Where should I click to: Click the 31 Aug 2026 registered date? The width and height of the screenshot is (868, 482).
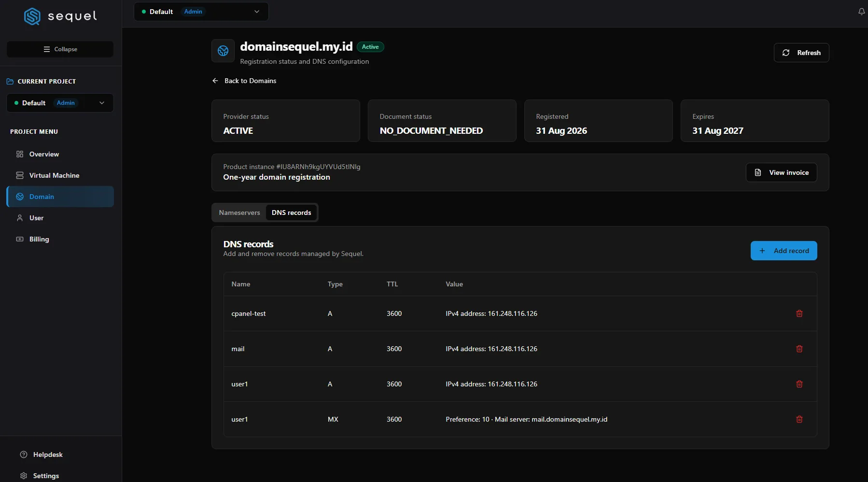point(561,131)
